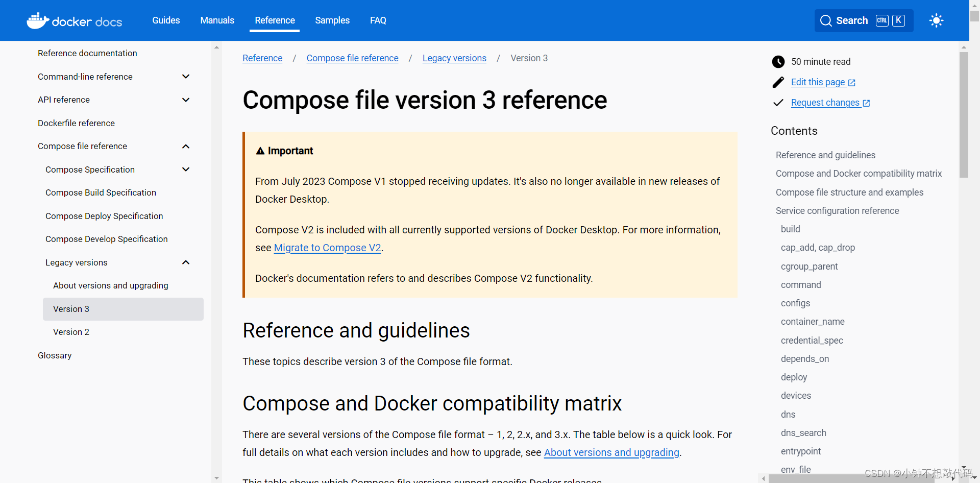Viewport: 980px width, 483px height.
Task: Follow About versions and upgrading inline link
Action: [611, 452]
